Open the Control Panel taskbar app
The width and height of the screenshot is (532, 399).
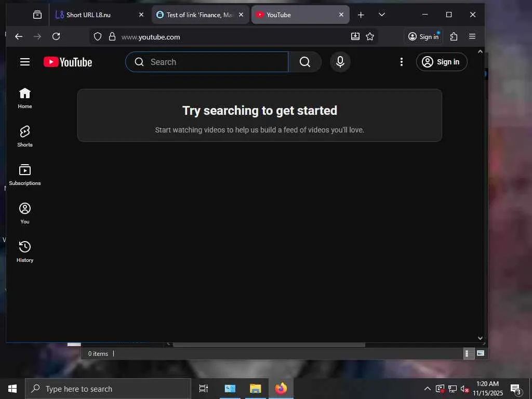[230, 389]
